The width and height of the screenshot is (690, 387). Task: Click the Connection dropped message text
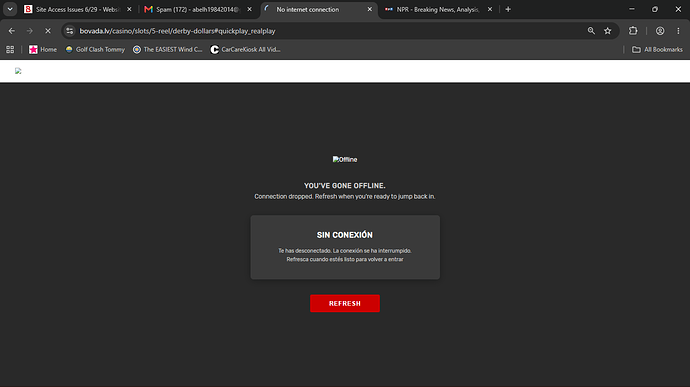[x=345, y=196]
